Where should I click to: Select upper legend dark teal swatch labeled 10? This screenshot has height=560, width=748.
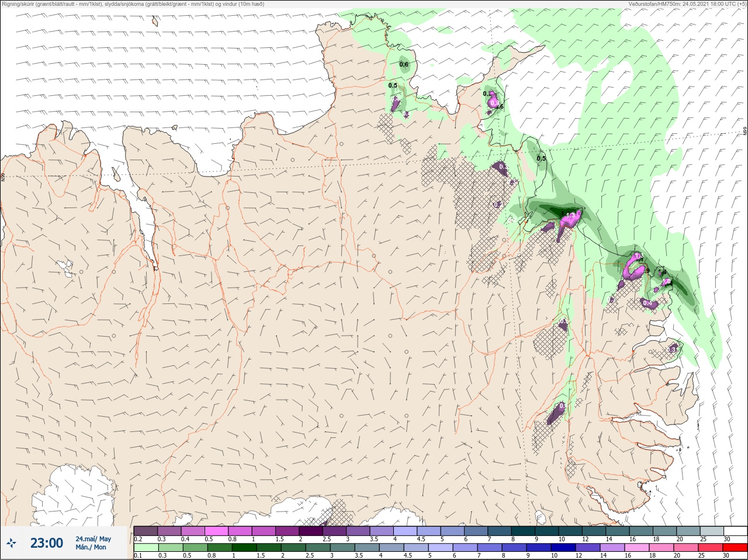click(570, 531)
